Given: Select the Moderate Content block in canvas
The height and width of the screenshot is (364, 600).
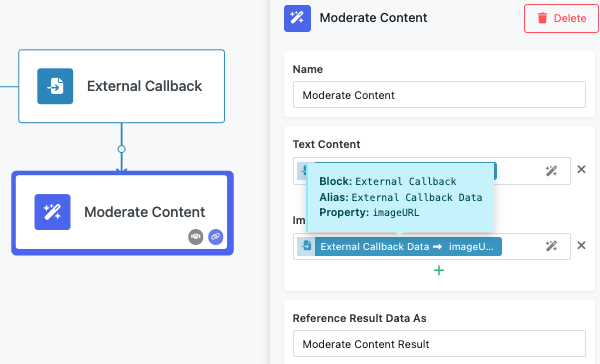Looking at the screenshot, I should click(122, 213).
